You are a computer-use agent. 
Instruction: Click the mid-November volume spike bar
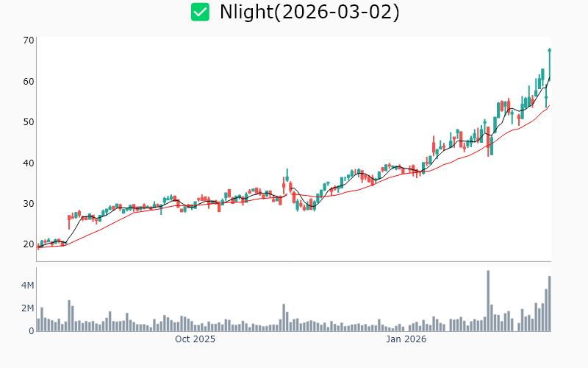283,317
